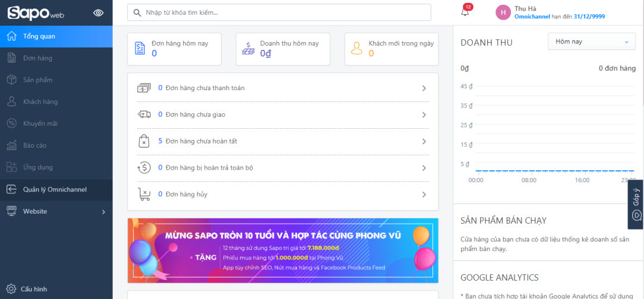Expand Đơn hàng chưa giao chevron
This screenshot has height=299, width=644.
tap(424, 115)
